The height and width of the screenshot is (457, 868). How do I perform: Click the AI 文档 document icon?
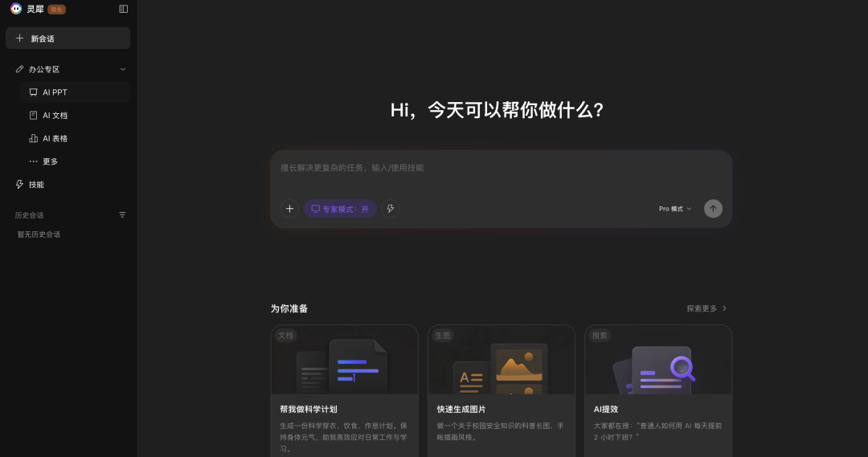coord(33,115)
